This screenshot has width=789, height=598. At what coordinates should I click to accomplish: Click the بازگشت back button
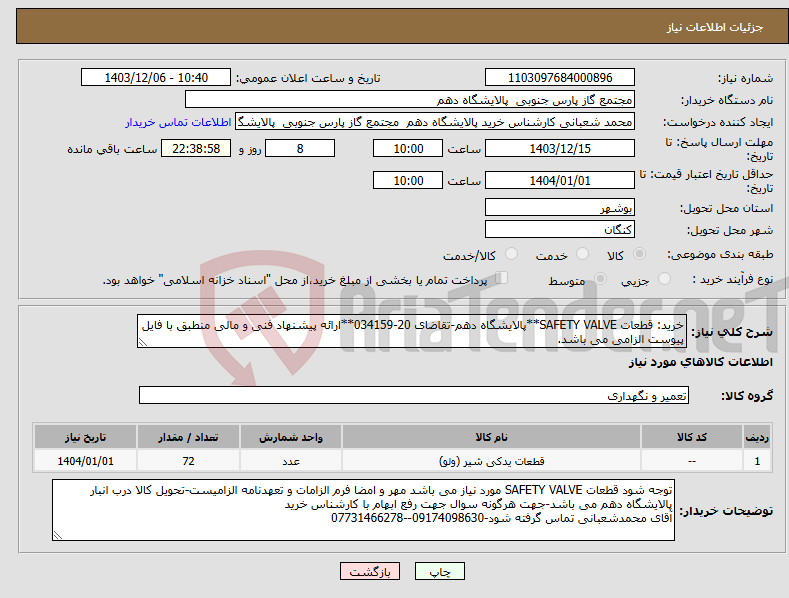click(x=370, y=571)
